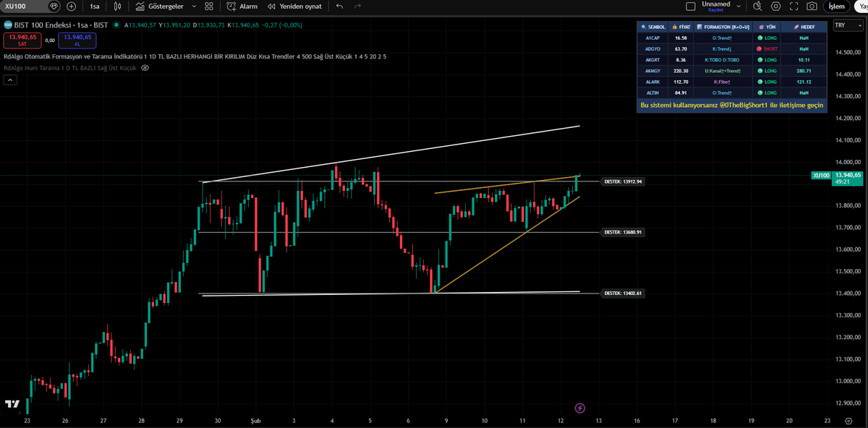Undo the last chart action
This screenshot has width=868, height=428.
point(339,6)
